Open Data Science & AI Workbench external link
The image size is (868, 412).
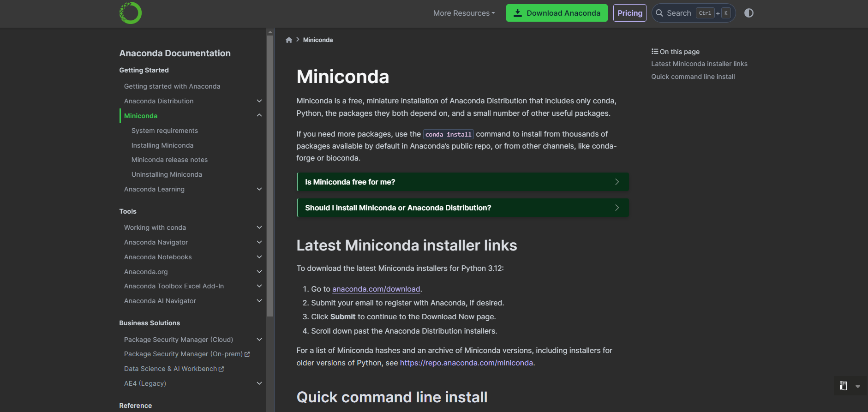[x=174, y=369]
